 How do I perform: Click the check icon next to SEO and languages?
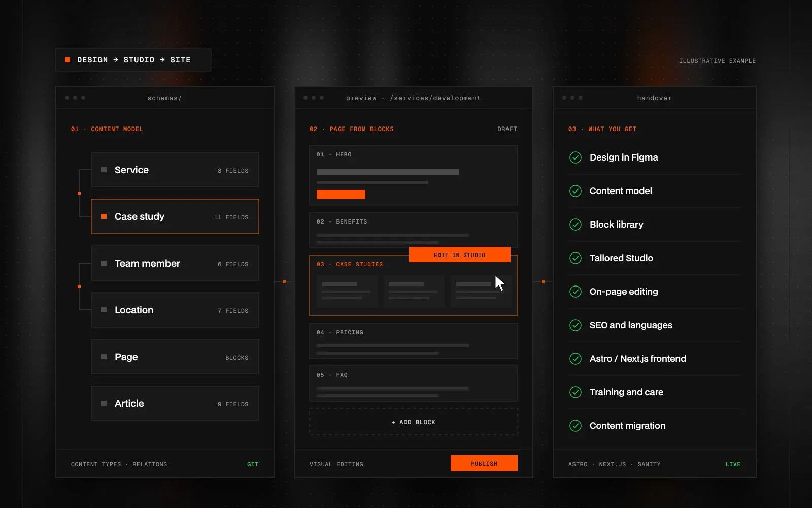point(576,325)
